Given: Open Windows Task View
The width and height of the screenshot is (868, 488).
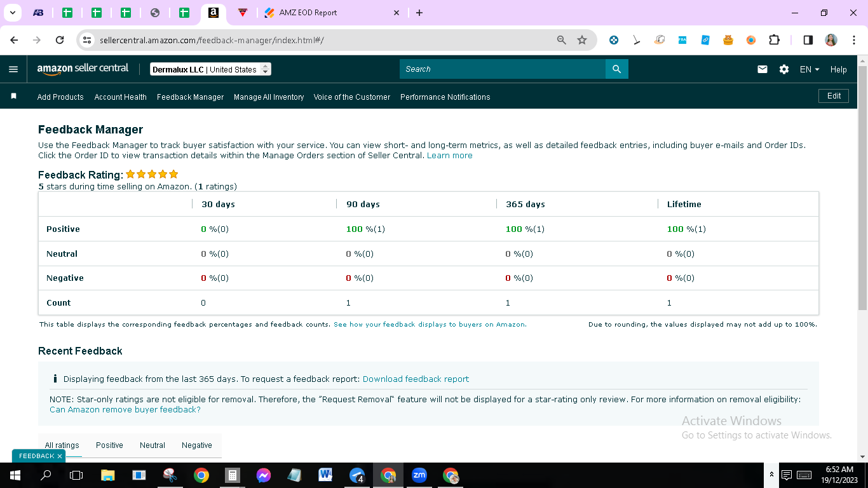Looking at the screenshot, I should (x=76, y=475).
